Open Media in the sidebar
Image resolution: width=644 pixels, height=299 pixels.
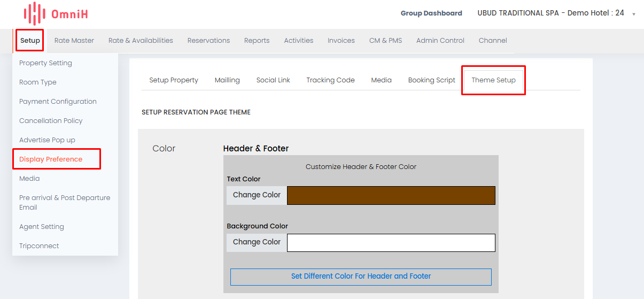coord(29,179)
